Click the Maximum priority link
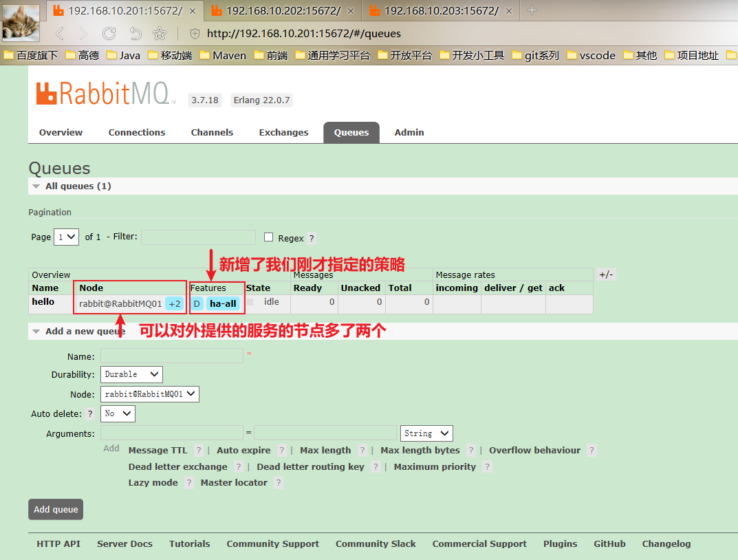This screenshot has width=738, height=560. coord(435,467)
